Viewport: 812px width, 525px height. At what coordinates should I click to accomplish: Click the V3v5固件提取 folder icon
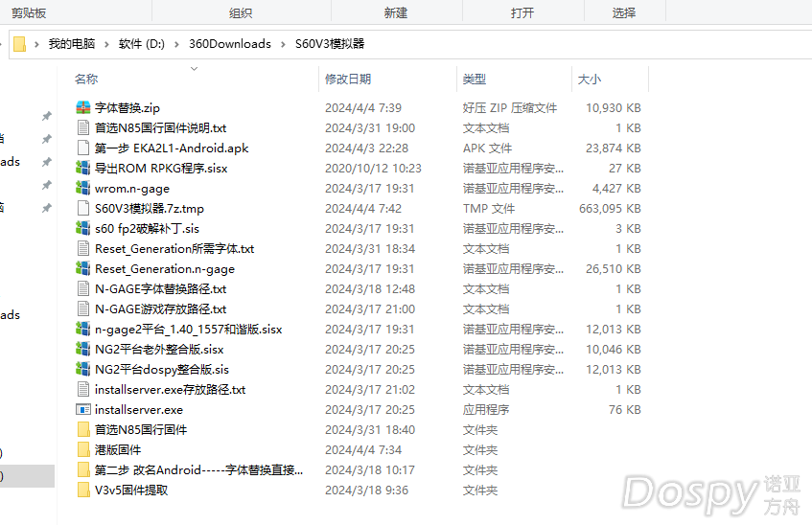coord(82,490)
